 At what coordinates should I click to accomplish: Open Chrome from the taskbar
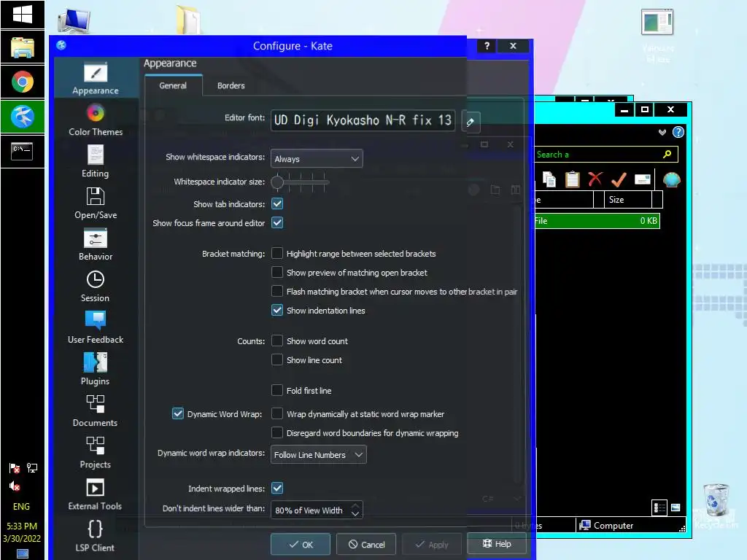[x=23, y=82]
